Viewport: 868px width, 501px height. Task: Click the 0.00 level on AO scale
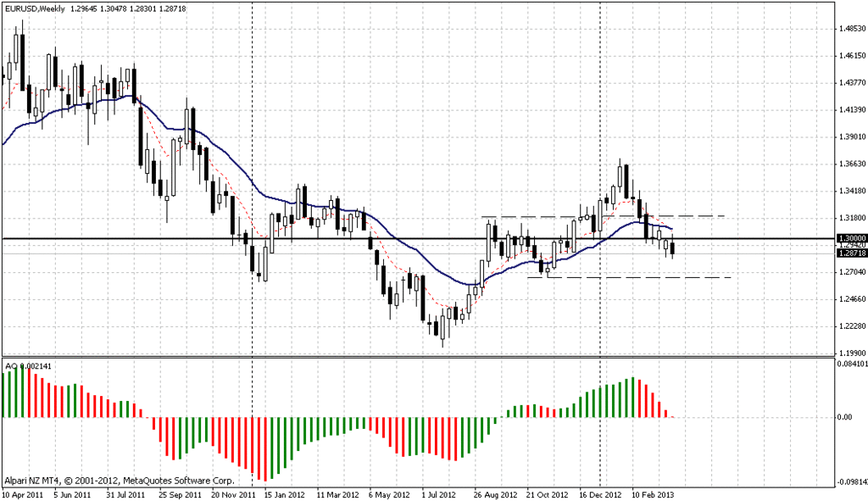point(845,417)
